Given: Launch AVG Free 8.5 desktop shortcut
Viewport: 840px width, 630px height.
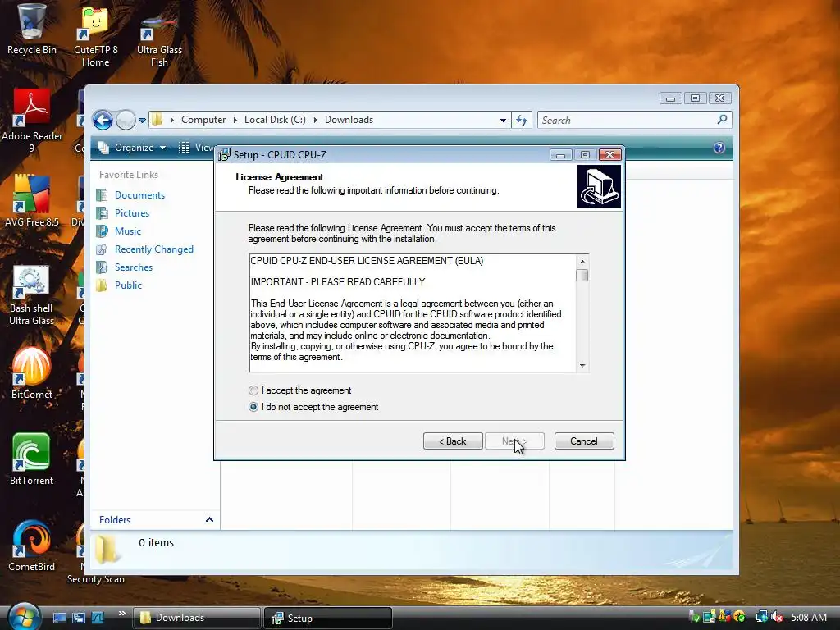Looking at the screenshot, I should click(32, 200).
